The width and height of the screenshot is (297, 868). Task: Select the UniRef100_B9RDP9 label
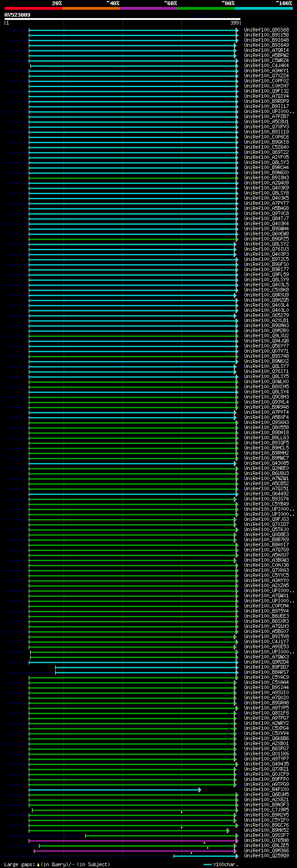coord(266,101)
